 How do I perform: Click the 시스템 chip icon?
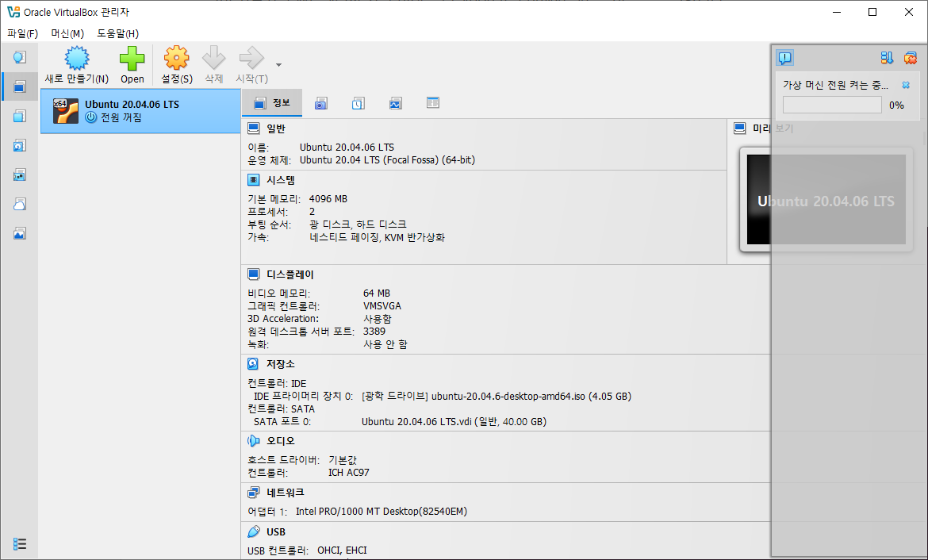[x=253, y=180]
